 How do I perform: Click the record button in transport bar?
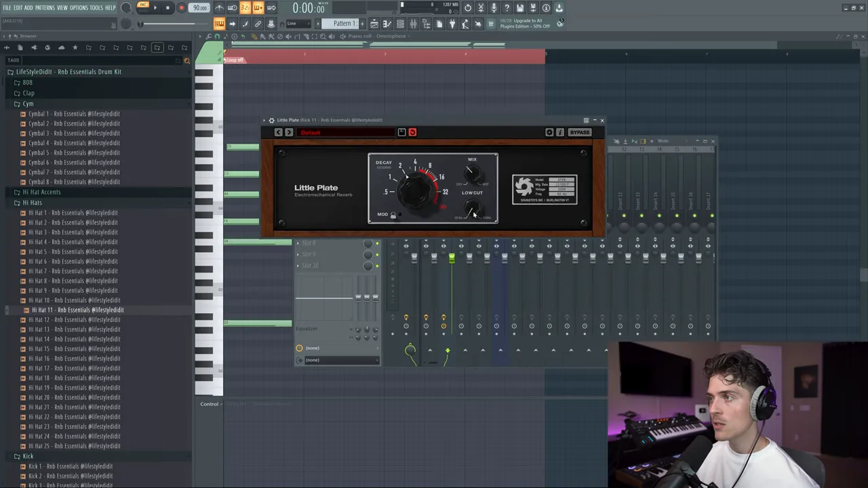[x=181, y=8]
